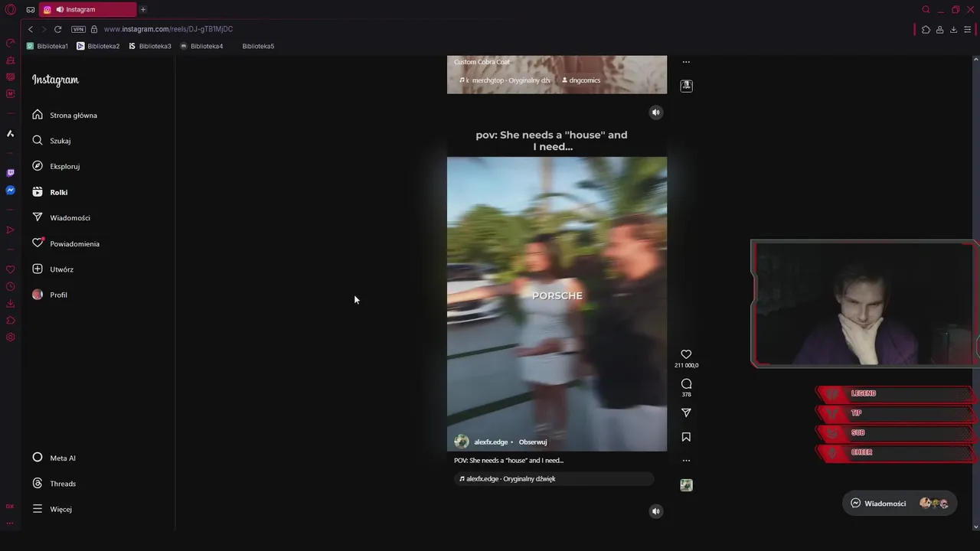The height and width of the screenshot is (551, 980).
Task: Go forward in browser
Action: pos(44,29)
